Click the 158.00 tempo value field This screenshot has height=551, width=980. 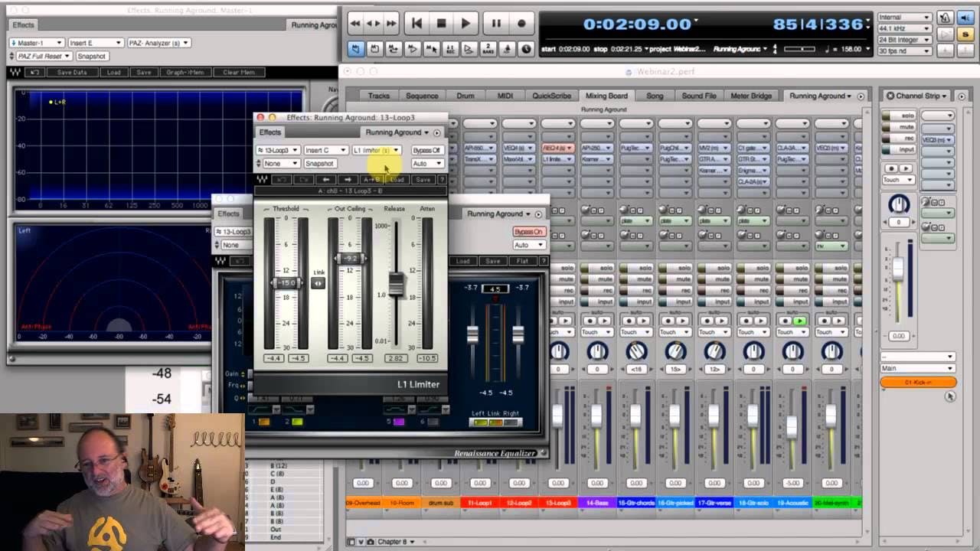(851, 49)
